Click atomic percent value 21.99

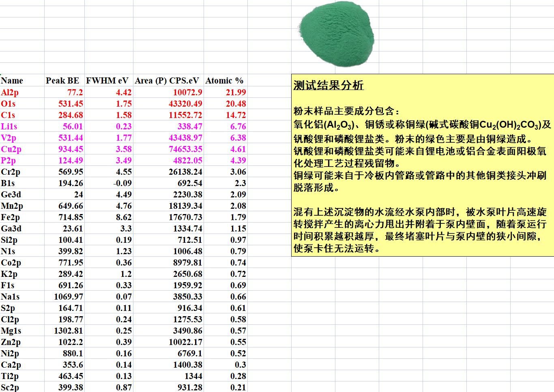click(236, 92)
